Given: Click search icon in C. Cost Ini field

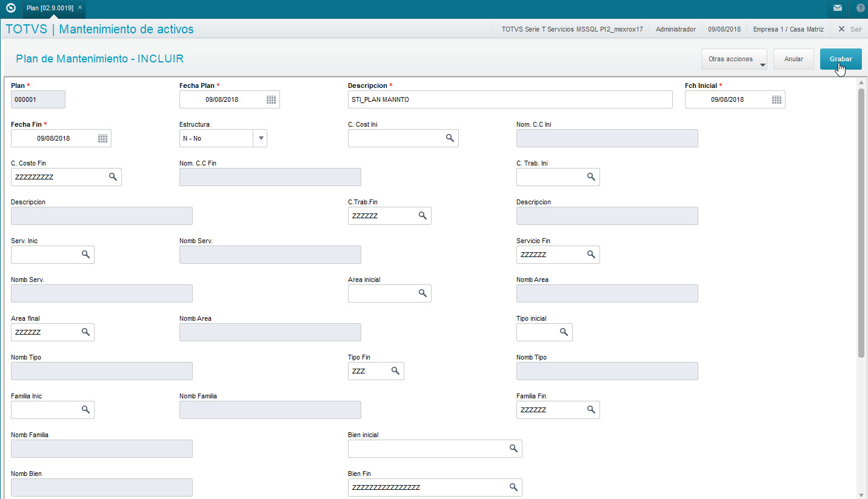Looking at the screenshot, I should 450,138.
